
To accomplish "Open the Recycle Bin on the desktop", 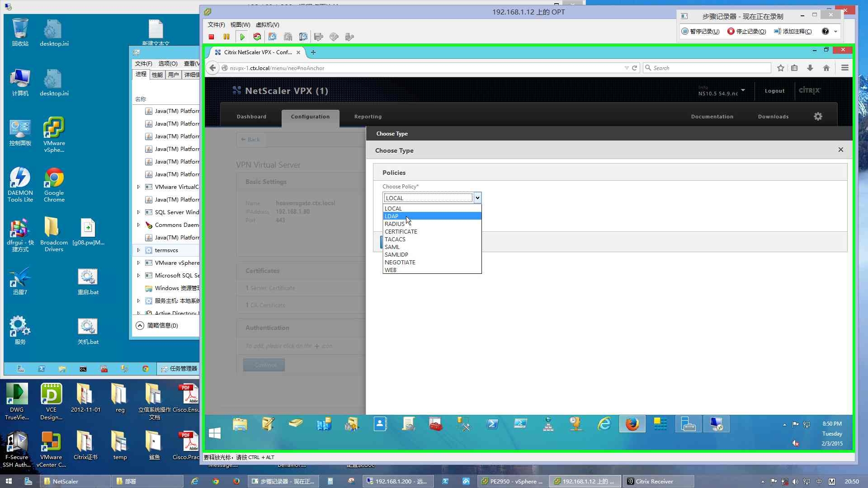I will [20, 33].
